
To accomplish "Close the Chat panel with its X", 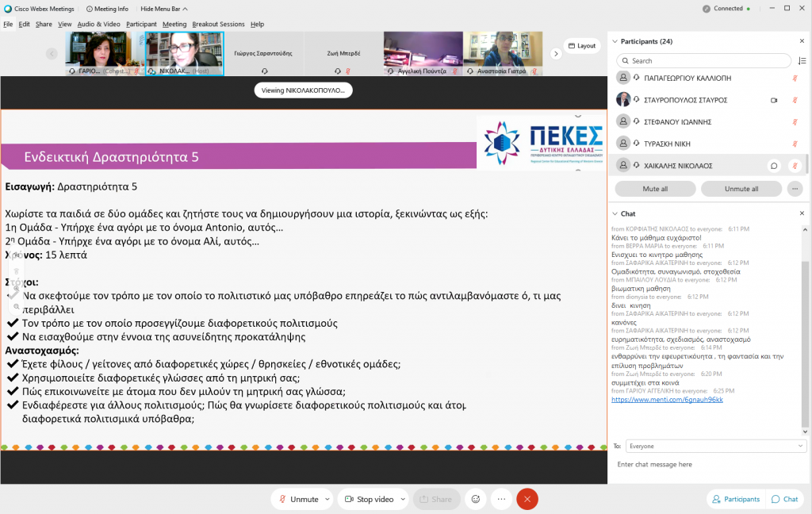I will [x=801, y=213].
